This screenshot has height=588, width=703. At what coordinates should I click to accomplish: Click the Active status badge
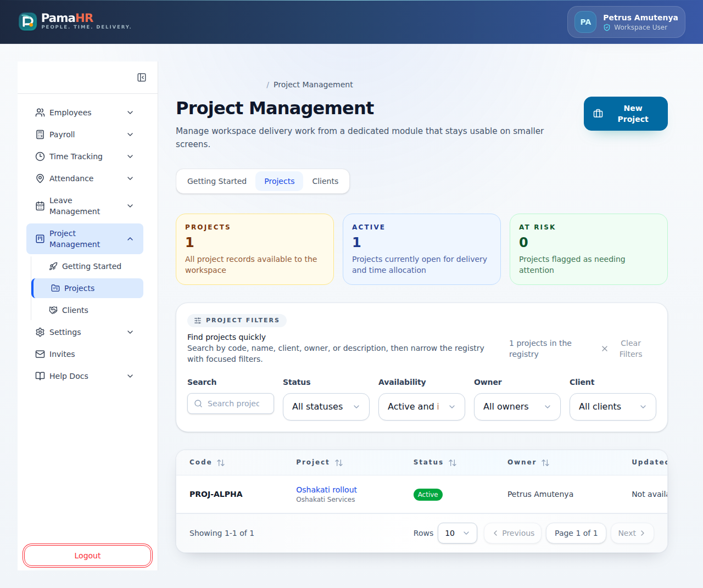point(428,495)
